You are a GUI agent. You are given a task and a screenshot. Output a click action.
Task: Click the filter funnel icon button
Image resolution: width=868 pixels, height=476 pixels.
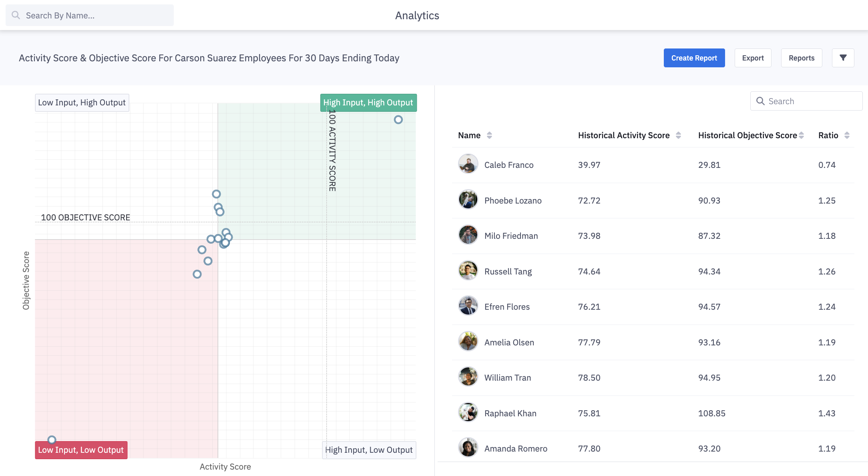click(x=843, y=58)
